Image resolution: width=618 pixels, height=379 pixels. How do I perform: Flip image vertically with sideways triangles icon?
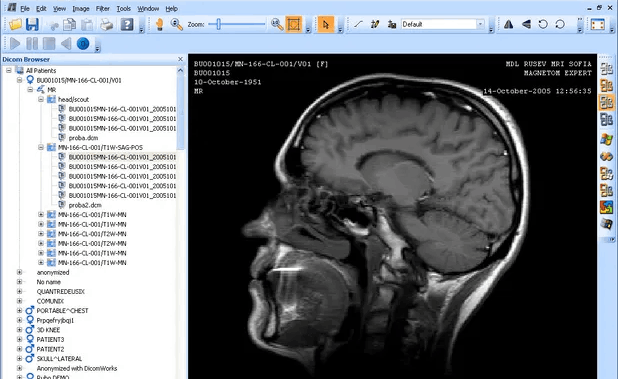[526, 24]
